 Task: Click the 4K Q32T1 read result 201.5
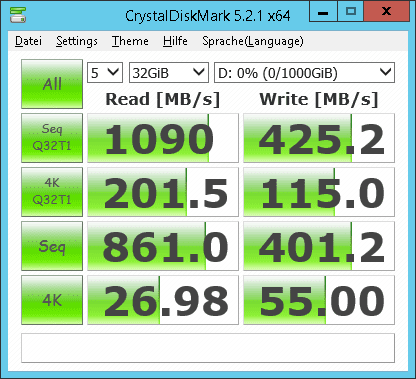[x=163, y=192]
